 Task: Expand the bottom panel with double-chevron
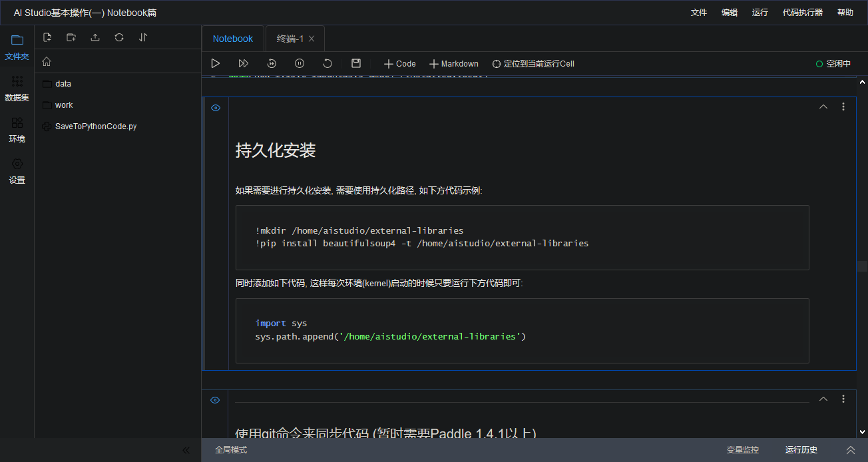851,450
